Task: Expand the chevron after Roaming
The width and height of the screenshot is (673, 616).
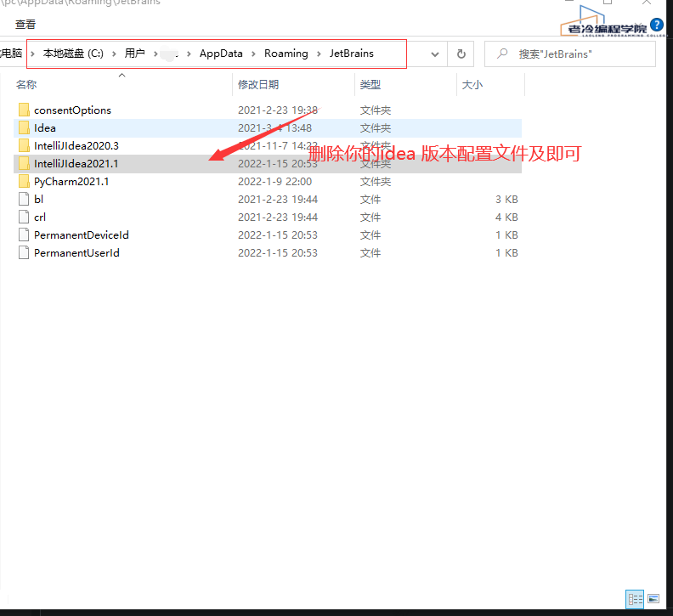Action: pyautogui.click(x=319, y=54)
